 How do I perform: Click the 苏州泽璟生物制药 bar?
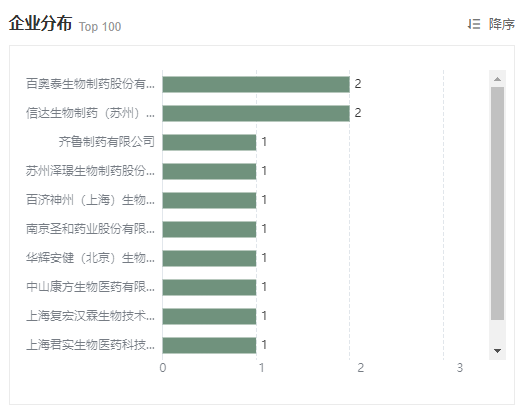209,171
